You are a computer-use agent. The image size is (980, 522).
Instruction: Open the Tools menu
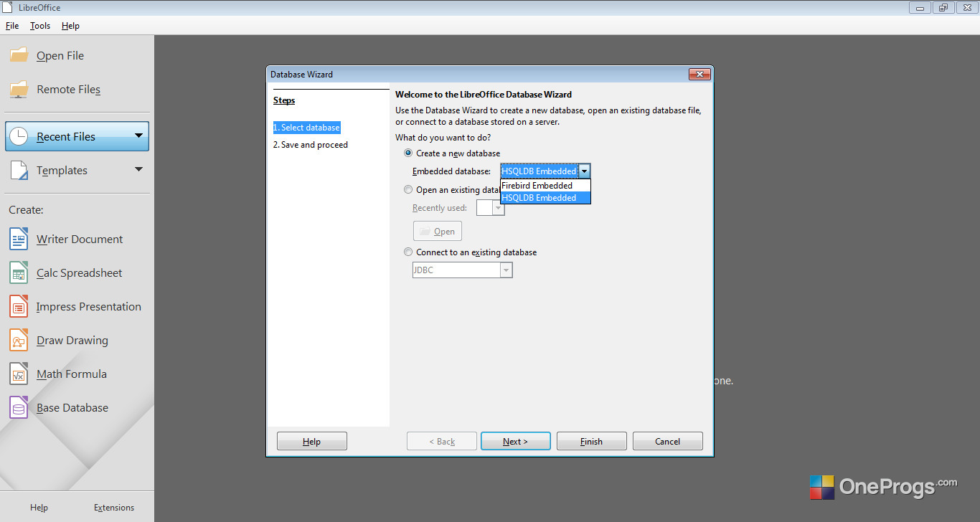[40, 26]
